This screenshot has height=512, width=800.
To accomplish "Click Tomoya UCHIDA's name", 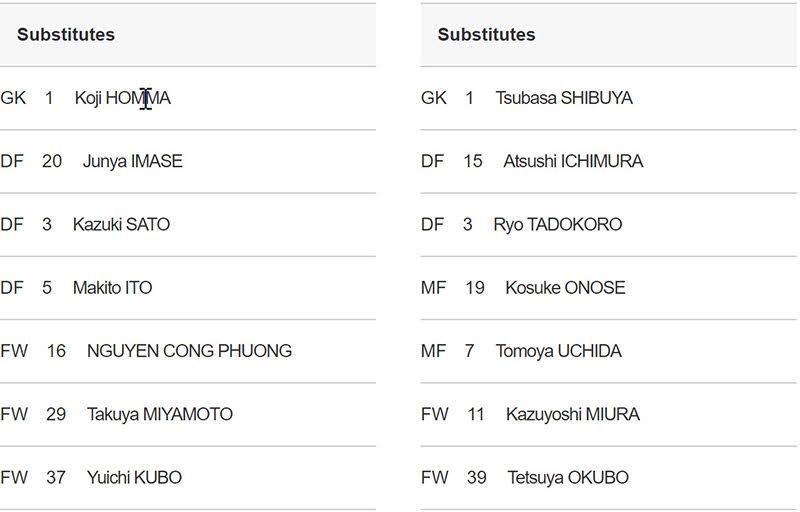I will [x=558, y=351].
